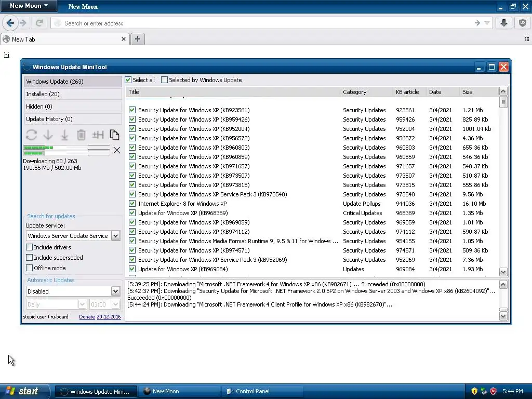Enable Offline mode checkbox
This screenshot has width=532, height=399.
[x=30, y=268]
